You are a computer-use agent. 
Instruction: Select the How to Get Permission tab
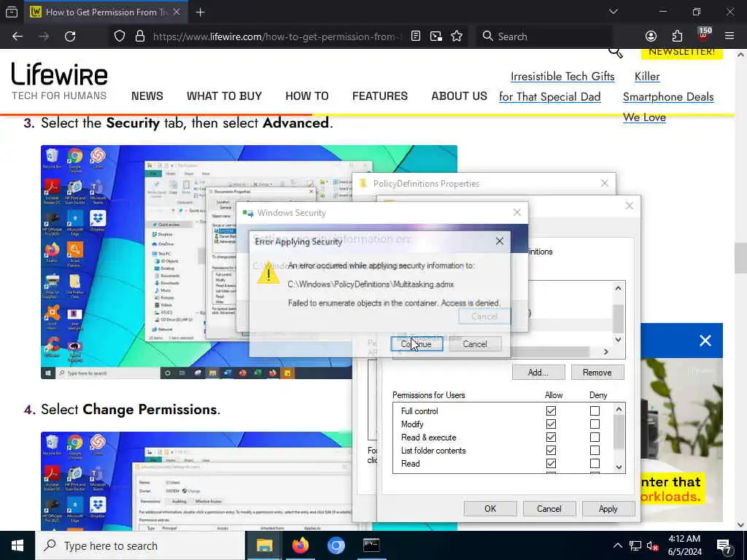click(x=105, y=12)
